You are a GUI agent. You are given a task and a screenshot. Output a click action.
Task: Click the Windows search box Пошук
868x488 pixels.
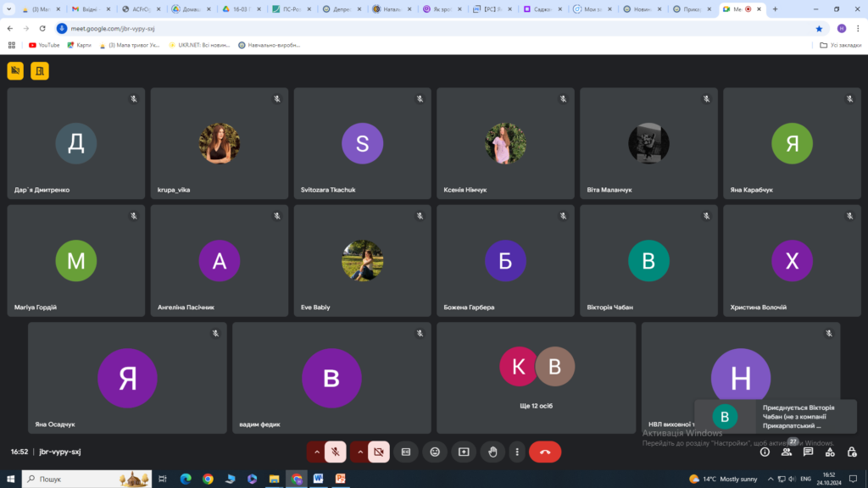coord(86,479)
